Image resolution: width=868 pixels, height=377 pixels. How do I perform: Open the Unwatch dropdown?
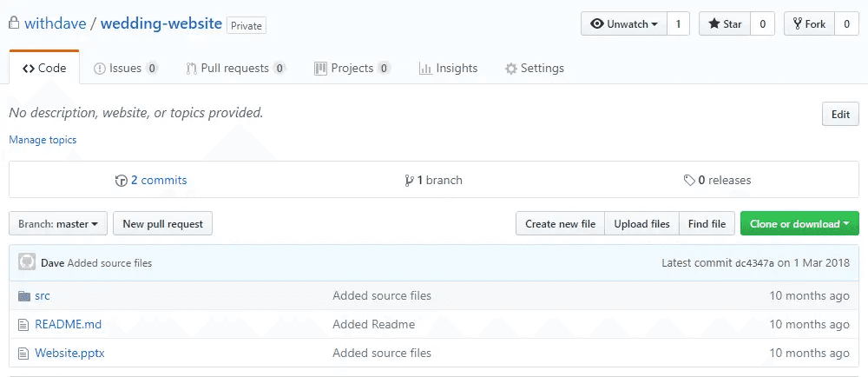[624, 23]
